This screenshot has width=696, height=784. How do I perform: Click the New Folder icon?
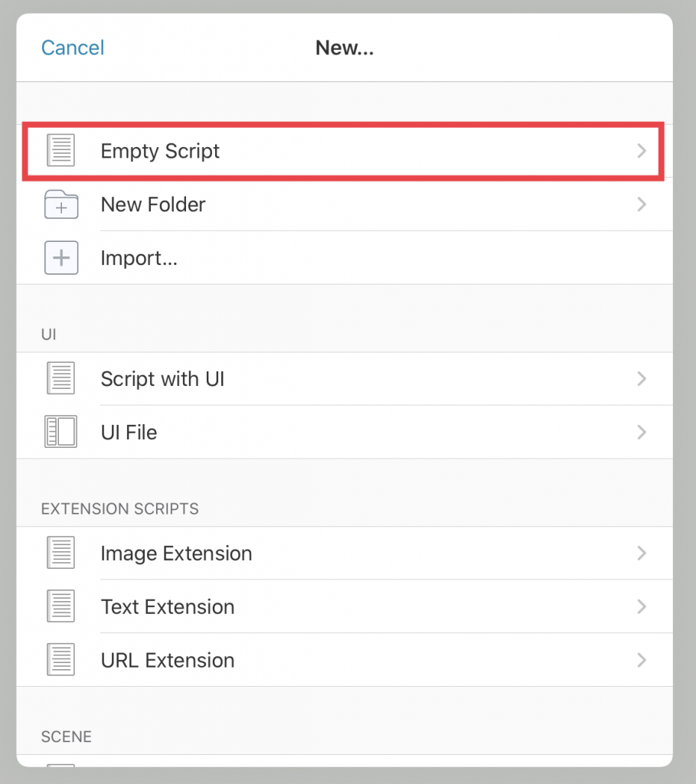pyautogui.click(x=61, y=204)
